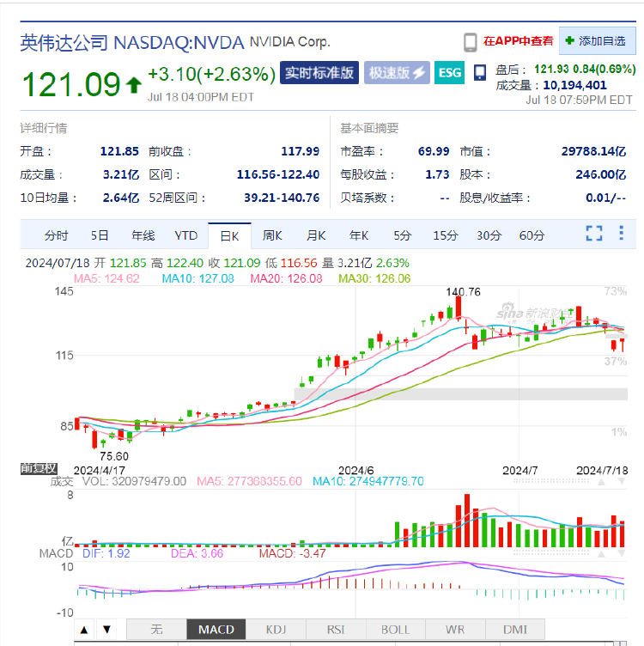Switch to 实时标准版 mode
The width and height of the screenshot is (644, 646).
(319, 73)
